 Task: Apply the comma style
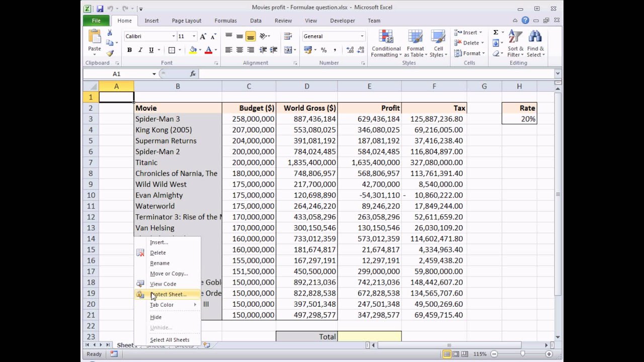[x=335, y=50]
